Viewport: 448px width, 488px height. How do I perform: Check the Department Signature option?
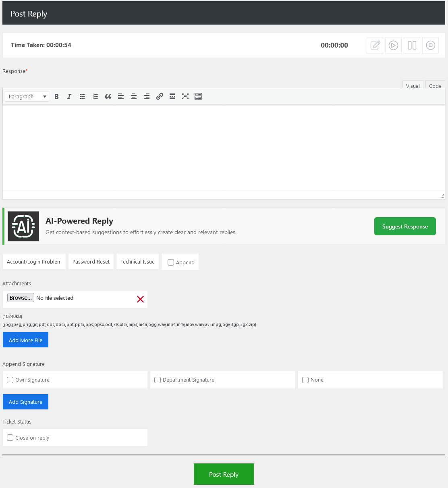[x=158, y=380]
